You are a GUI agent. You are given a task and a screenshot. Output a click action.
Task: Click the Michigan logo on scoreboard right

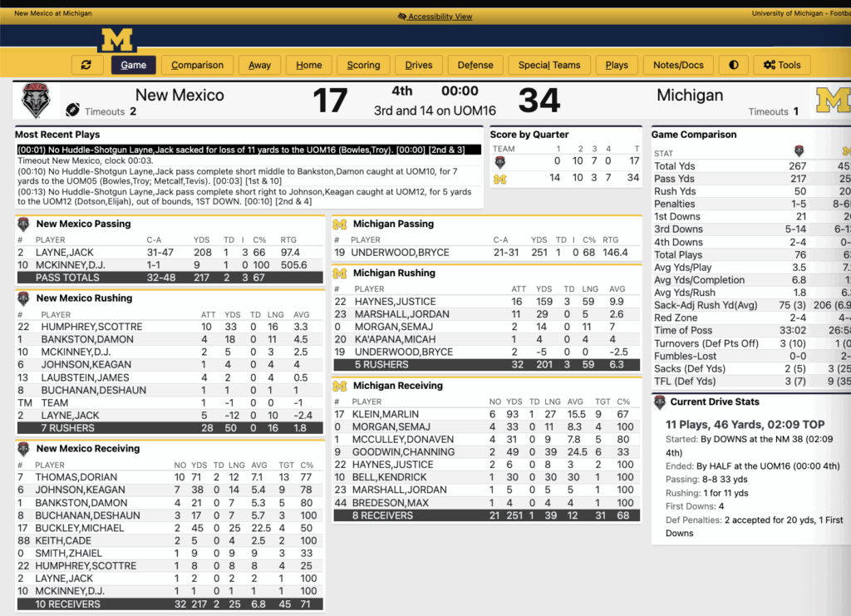pyautogui.click(x=834, y=100)
